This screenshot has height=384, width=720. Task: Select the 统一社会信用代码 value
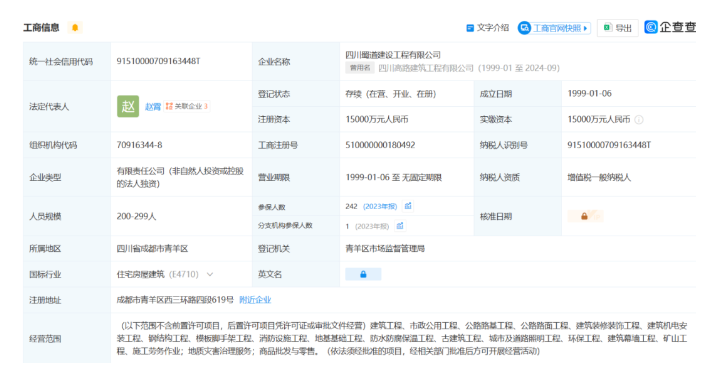tap(158, 61)
